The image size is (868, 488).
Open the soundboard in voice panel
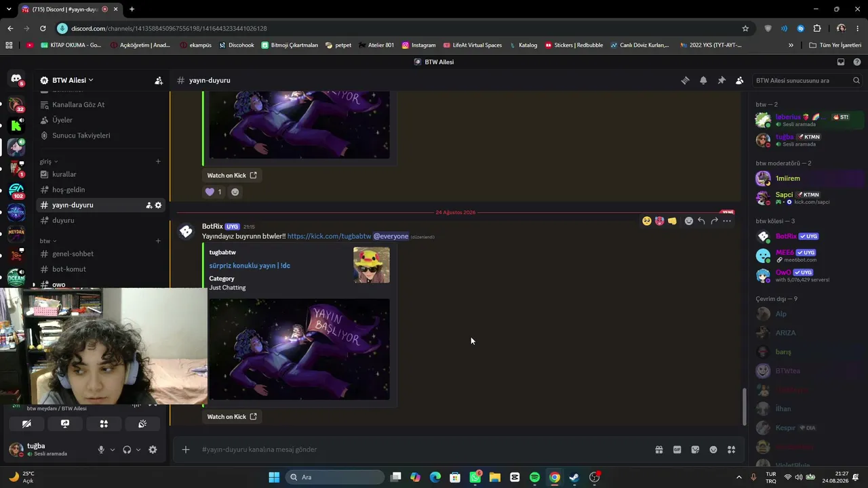(x=142, y=424)
